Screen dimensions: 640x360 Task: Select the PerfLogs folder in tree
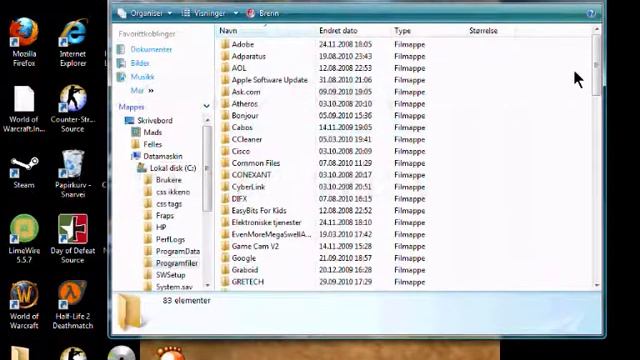pyautogui.click(x=170, y=239)
